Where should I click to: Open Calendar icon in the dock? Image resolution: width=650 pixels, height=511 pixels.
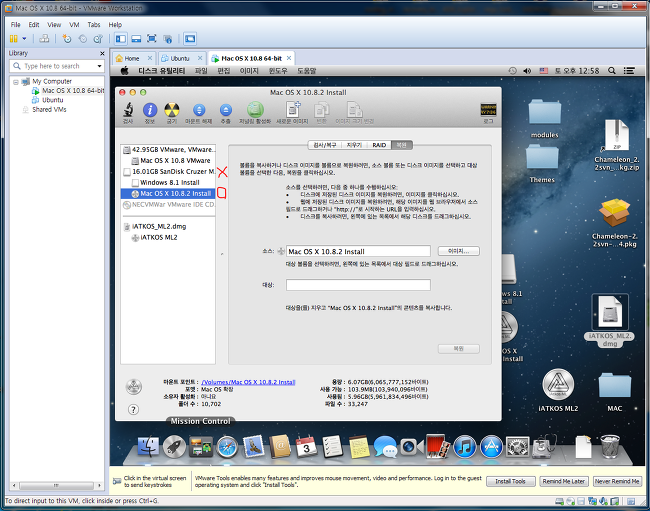coord(306,446)
